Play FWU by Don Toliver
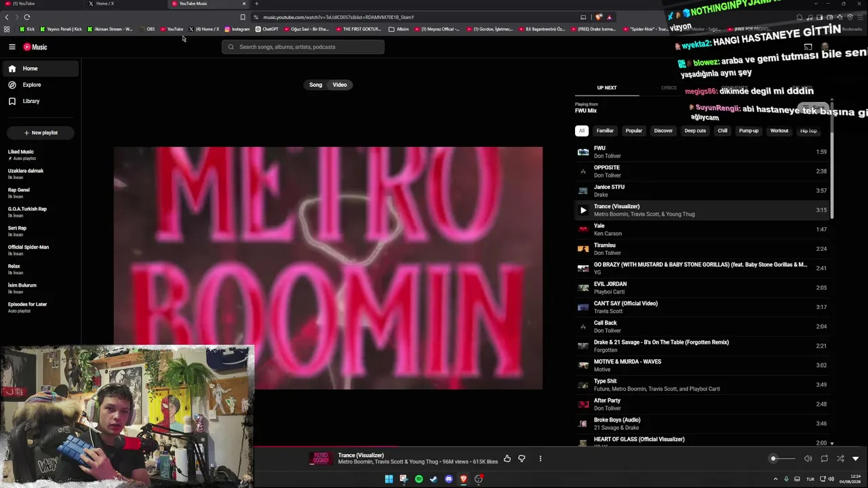868x488 pixels. tap(702, 152)
